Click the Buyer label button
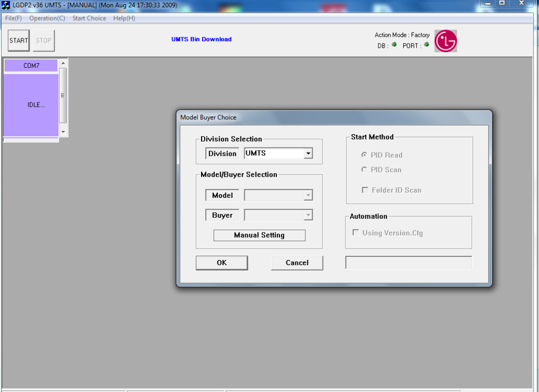Image resolution: width=539 pixels, height=392 pixels. [x=223, y=215]
